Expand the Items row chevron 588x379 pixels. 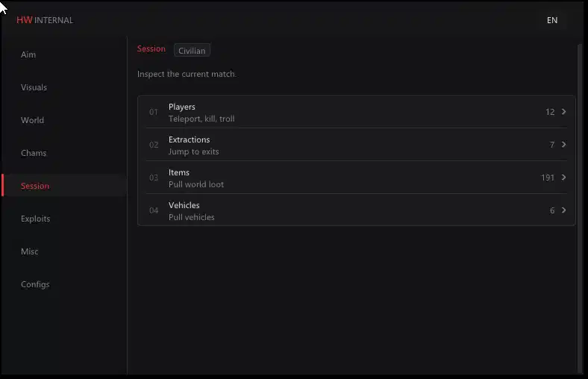[563, 178]
